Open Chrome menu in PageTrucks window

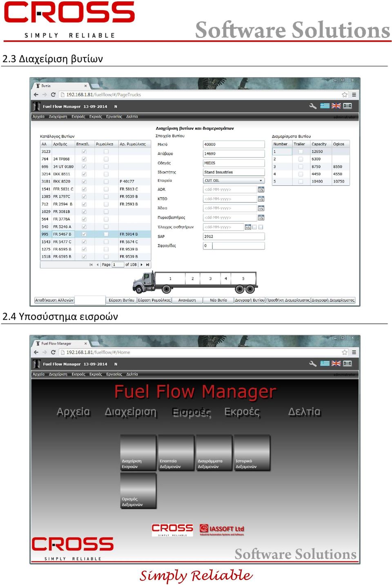pyautogui.click(x=354, y=95)
